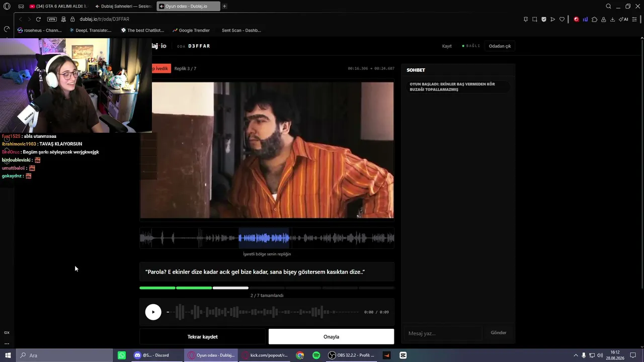The height and width of the screenshot is (362, 644).
Task: Open the GX sidebar icon
Action: coord(7,332)
